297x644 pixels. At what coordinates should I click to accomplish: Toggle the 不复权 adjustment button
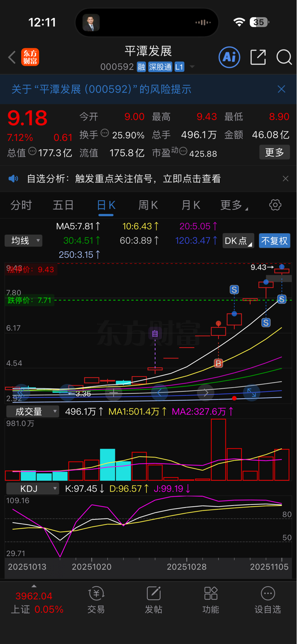point(275,241)
